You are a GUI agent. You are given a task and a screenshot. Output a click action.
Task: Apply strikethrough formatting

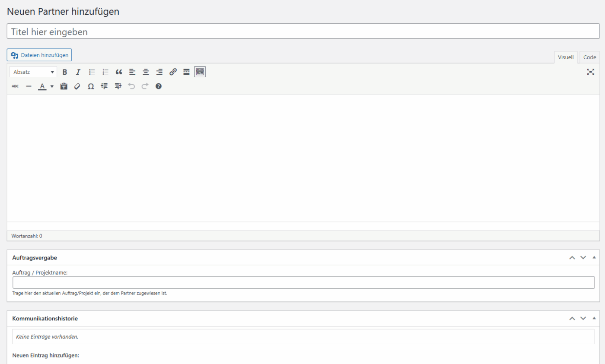(15, 86)
